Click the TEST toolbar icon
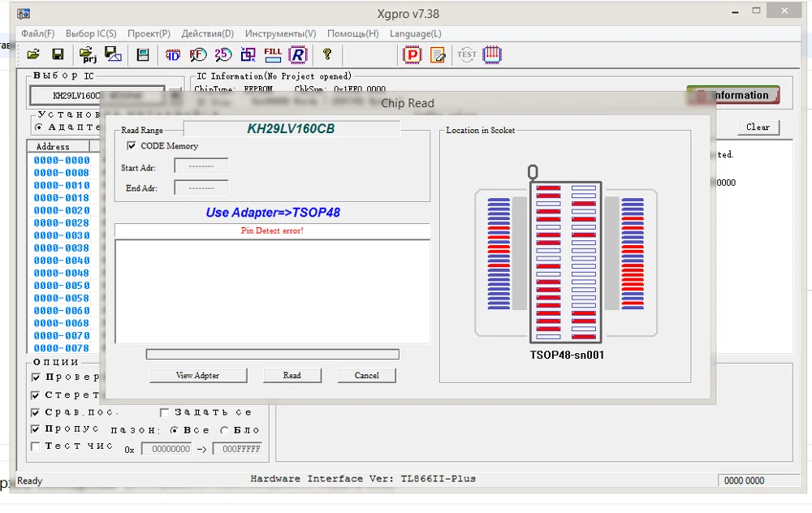This screenshot has height=513, width=812. [x=467, y=54]
